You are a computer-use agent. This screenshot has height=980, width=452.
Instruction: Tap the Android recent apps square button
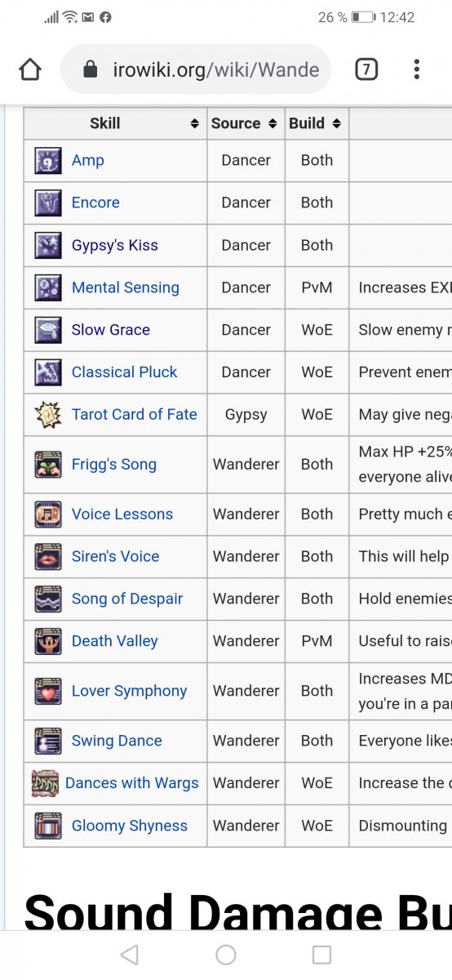pos(322,955)
